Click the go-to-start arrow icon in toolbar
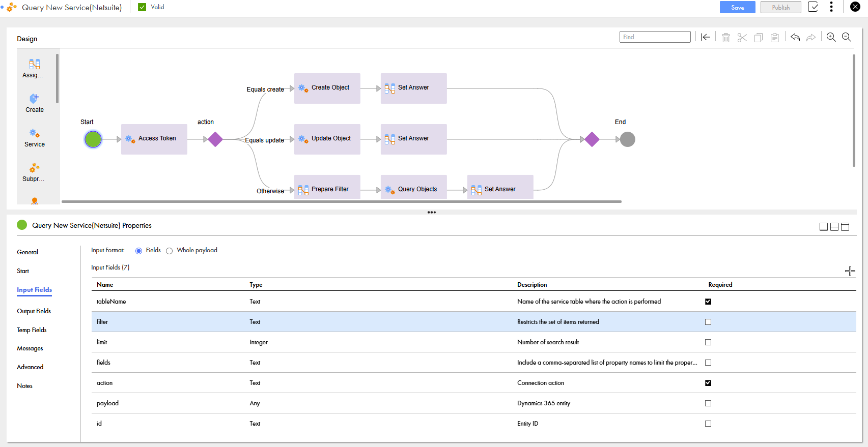The width and height of the screenshot is (868, 447). tap(705, 37)
